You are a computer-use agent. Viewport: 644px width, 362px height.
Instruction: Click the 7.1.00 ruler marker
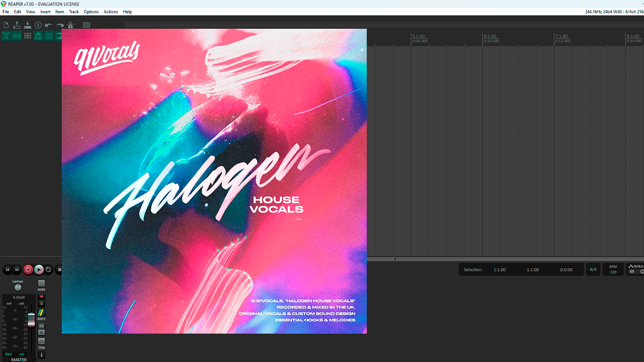561,36
